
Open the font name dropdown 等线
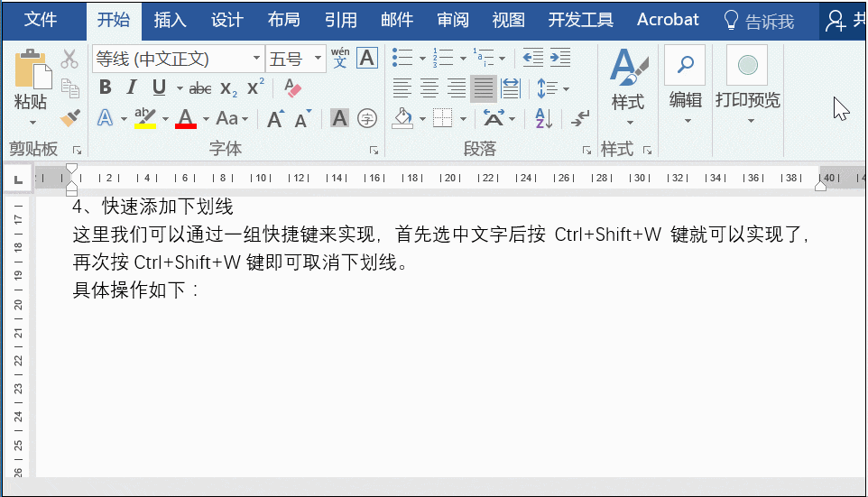256,58
